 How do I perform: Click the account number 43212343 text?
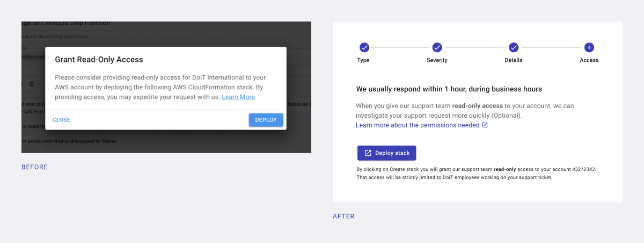583,169
